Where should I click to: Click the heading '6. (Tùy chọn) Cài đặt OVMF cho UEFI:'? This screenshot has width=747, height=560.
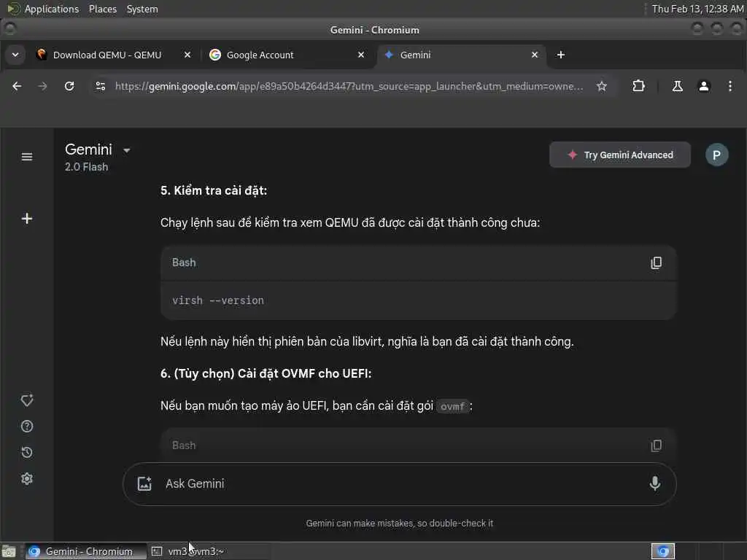coord(266,374)
